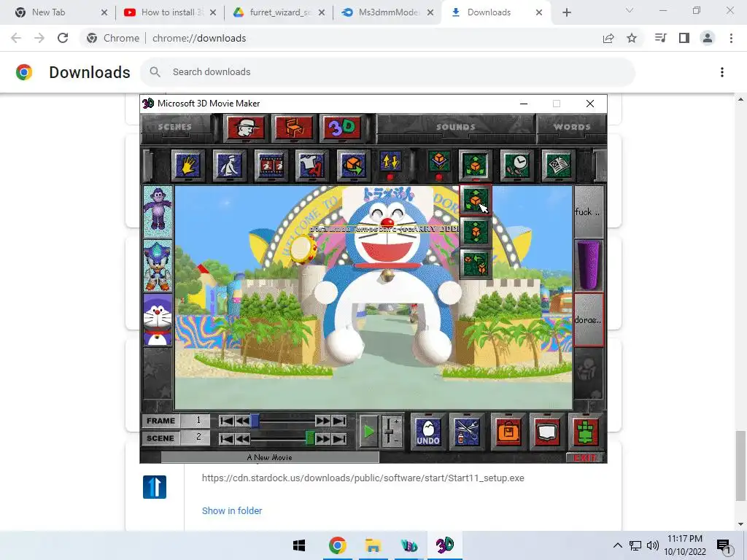Screen dimensions: 747x560
Task: Switch to the How to install YouTube tab
Action: click(x=169, y=12)
